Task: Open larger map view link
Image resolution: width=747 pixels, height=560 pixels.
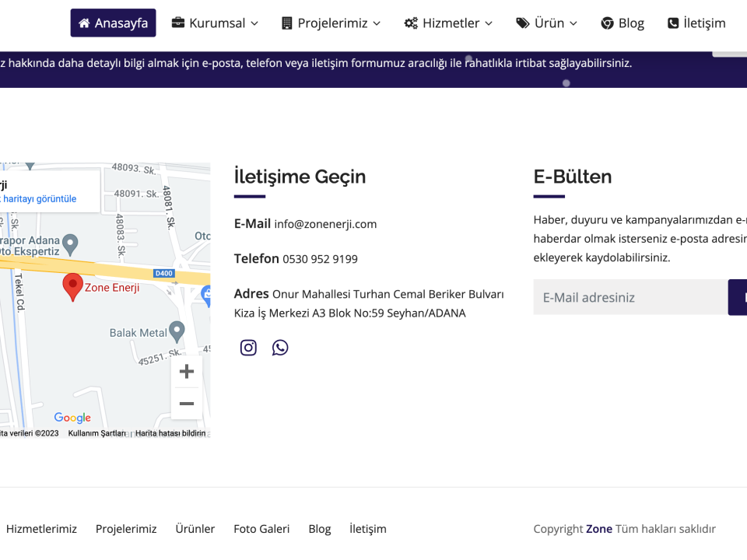Action: tap(39, 198)
